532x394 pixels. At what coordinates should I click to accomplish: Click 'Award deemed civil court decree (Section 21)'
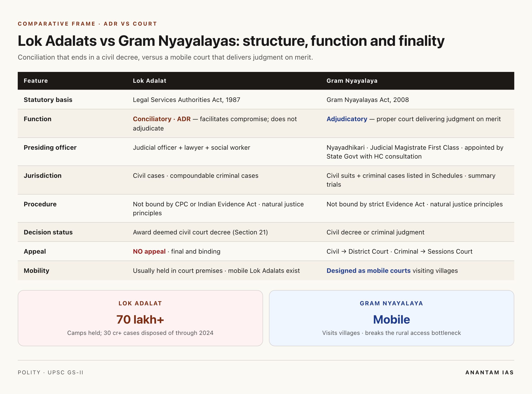[200, 232]
